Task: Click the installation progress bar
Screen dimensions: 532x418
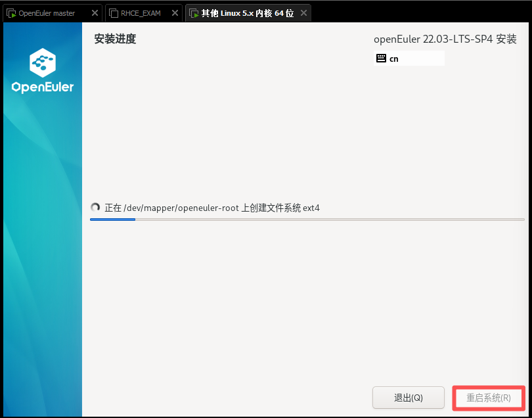Action: (x=307, y=220)
